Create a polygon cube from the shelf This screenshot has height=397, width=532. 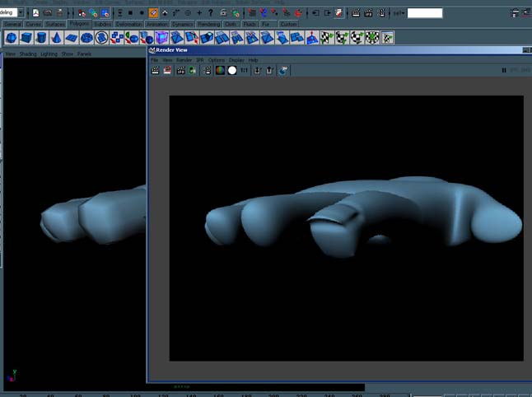[27, 38]
